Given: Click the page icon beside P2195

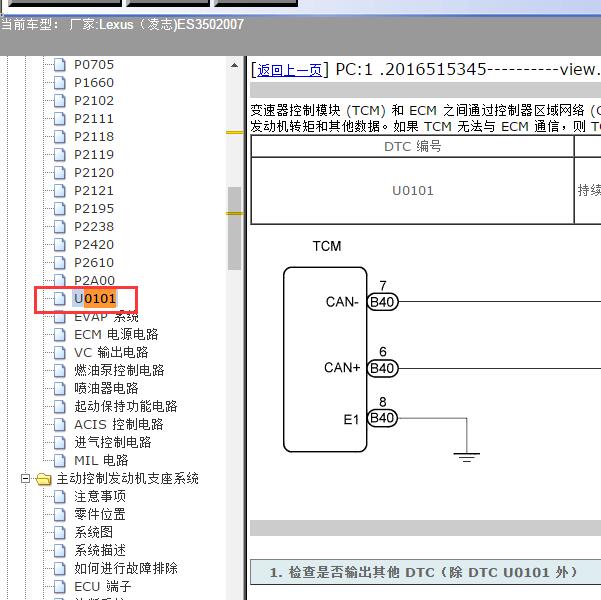Looking at the screenshot, I should (59, 209).
